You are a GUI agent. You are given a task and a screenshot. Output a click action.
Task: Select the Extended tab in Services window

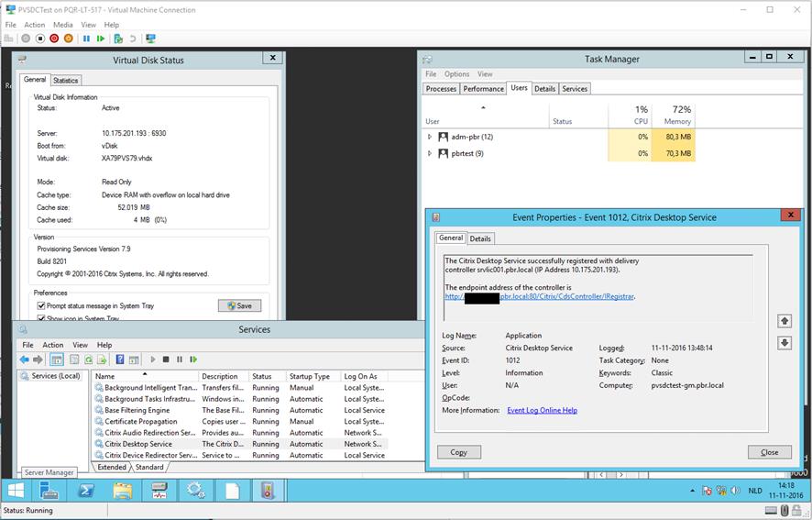tap(112, 467)
